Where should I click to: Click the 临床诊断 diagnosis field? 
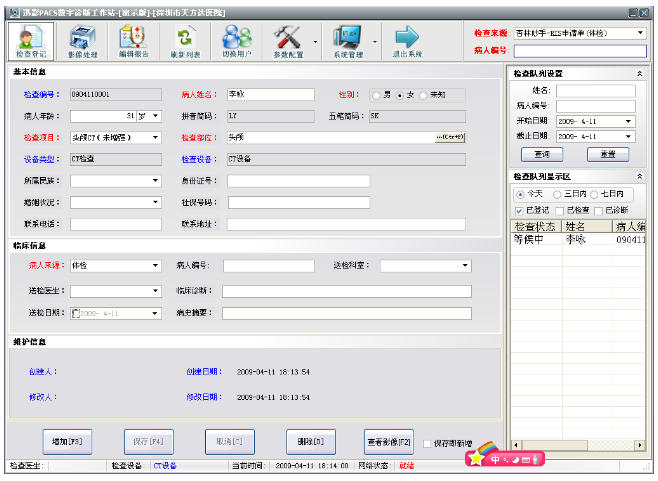pyautogui.click(x=347, y=291)
